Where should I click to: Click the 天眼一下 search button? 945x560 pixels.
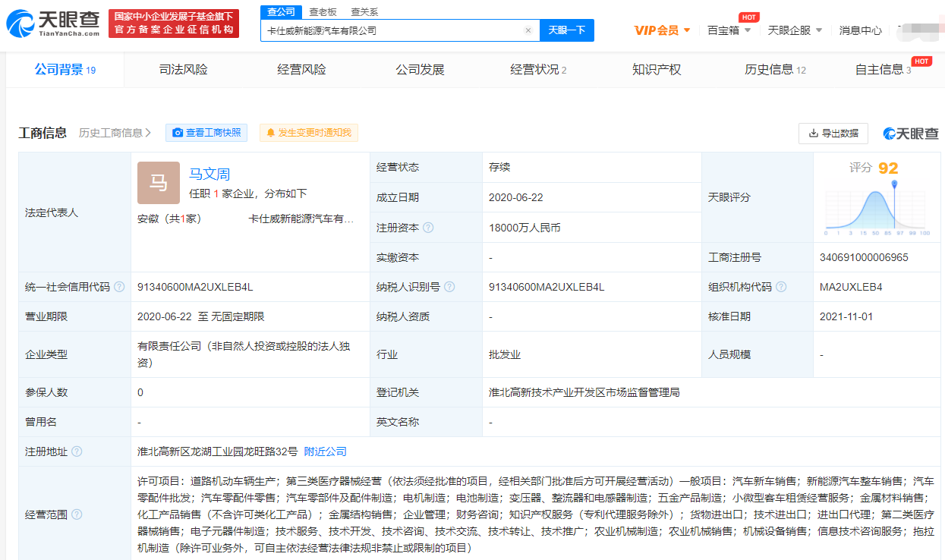coord(567,30)
